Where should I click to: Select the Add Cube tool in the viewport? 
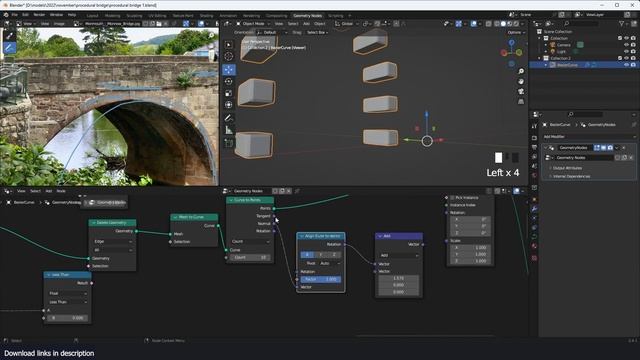pos(229,143)
